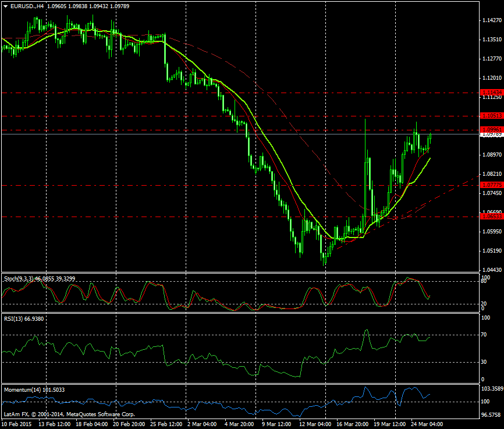This screenshot has width=504, height=429.
Task: Click the 1.04430 price scale value
Action: (492, 270)
